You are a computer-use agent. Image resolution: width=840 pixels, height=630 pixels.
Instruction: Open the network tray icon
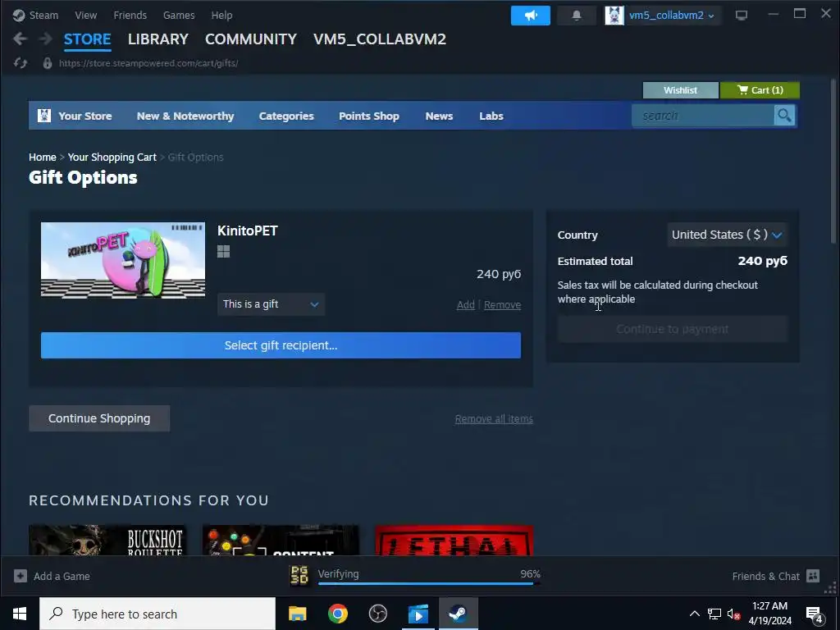point(714,614)
